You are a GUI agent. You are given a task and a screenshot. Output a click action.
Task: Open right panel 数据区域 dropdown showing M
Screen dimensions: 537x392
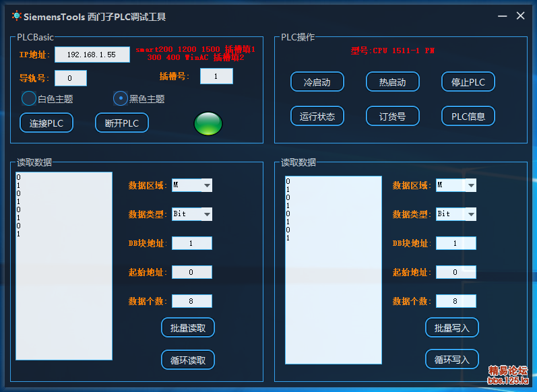pyautogui.click(x=456, y=185)
